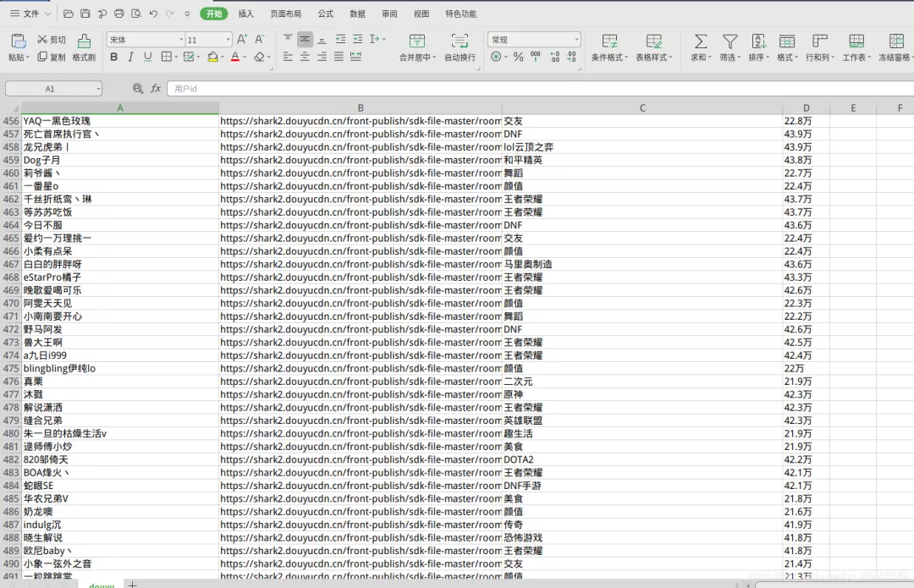Open the Formulas (公式) ribbon tab
The height and width of the screenshot is (588, 914).
(325, 14)
